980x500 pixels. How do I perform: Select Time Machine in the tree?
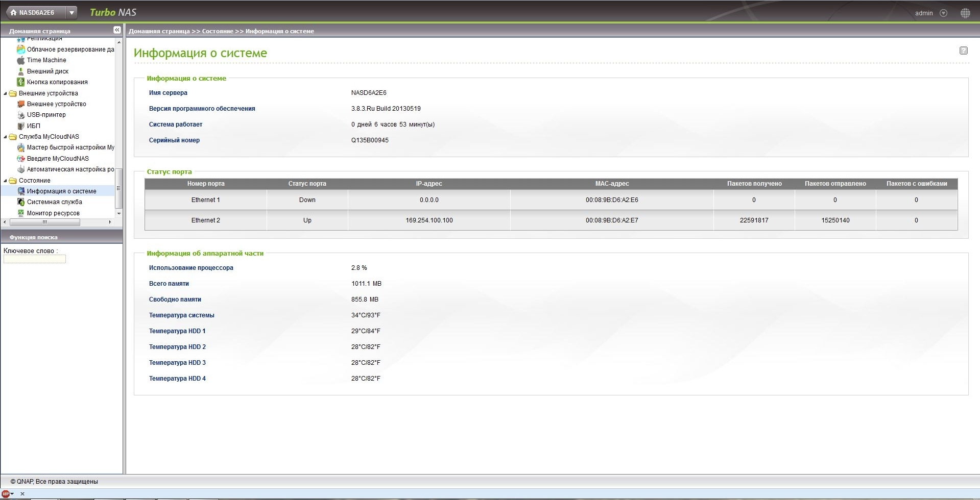(46, 60)
